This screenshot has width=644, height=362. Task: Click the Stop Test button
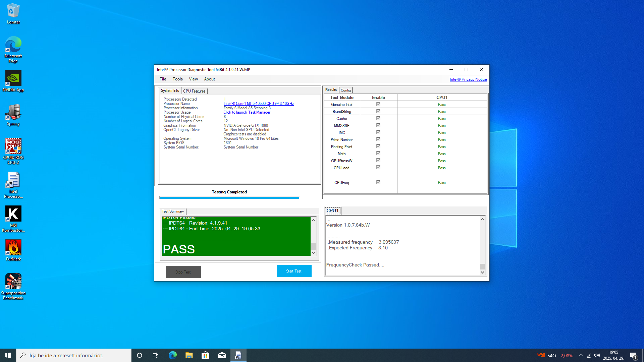coord(183,272)
